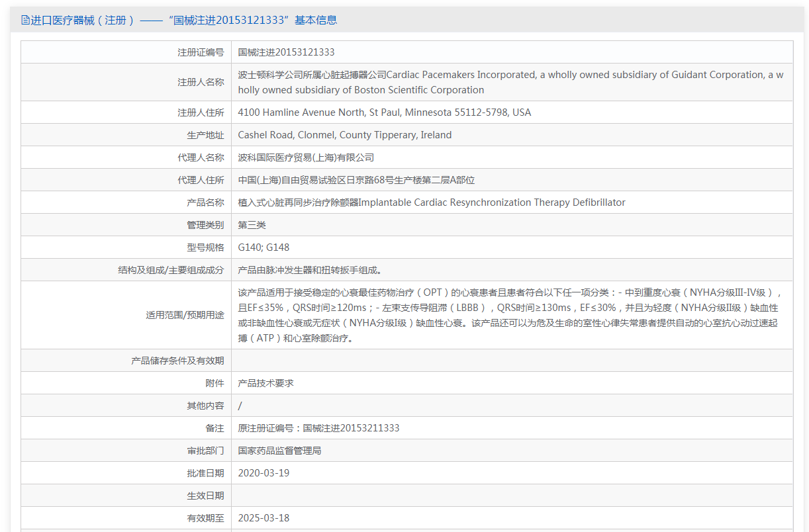Click the agent address on 日京路68号
This screenshot has width=809, height=532.
[356, 180]
